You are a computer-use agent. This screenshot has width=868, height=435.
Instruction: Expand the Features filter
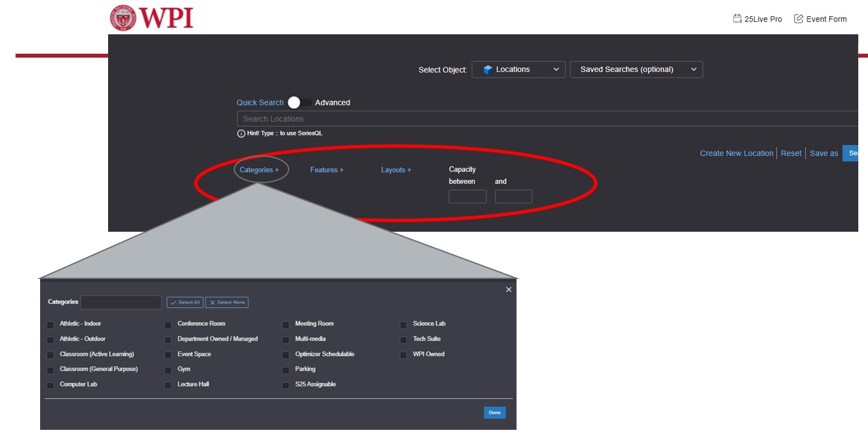(x=326, y=170)
